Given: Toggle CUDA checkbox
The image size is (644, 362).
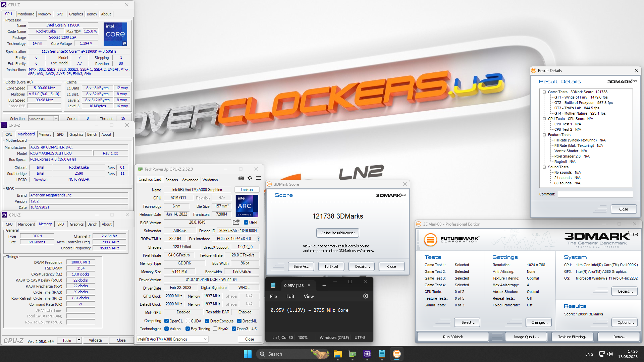Looking at the screenshot, I should pyautogui.click(x=188, y=321).
